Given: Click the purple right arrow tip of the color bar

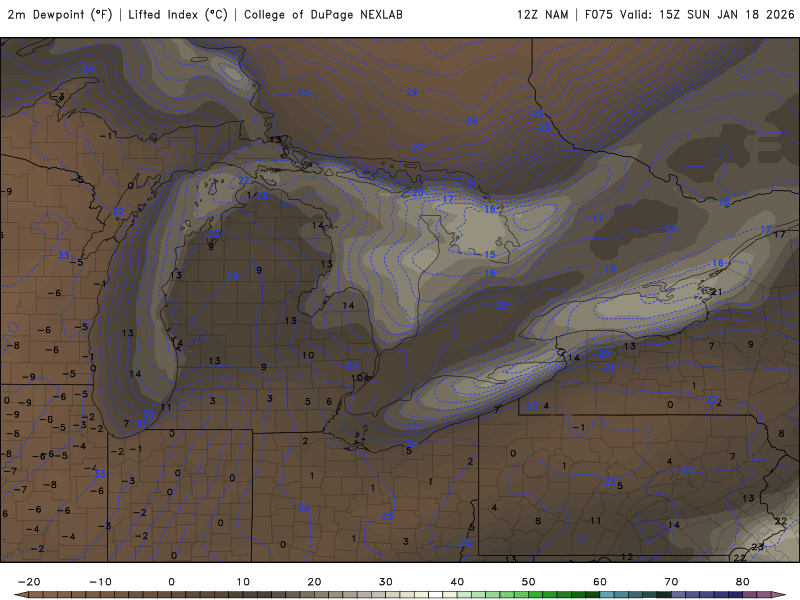Looking at the screenshot, I should coord(780,595).
